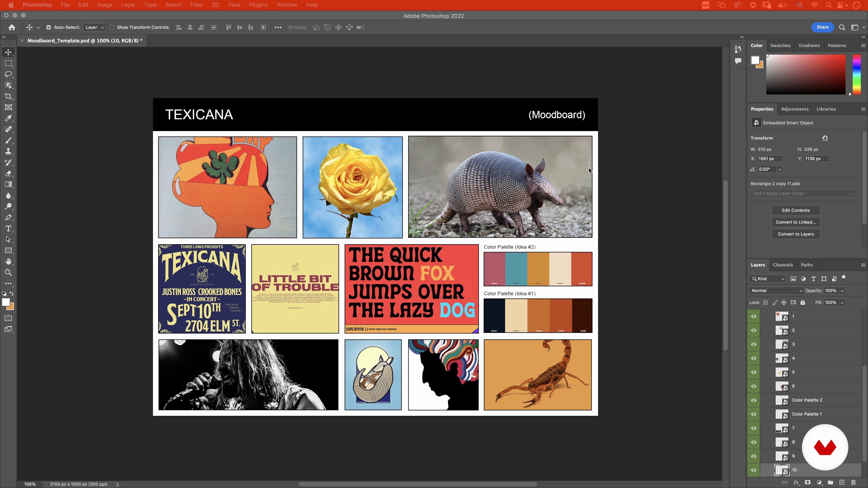Select the Rectangular Marquee tool

tap(8, 63)
